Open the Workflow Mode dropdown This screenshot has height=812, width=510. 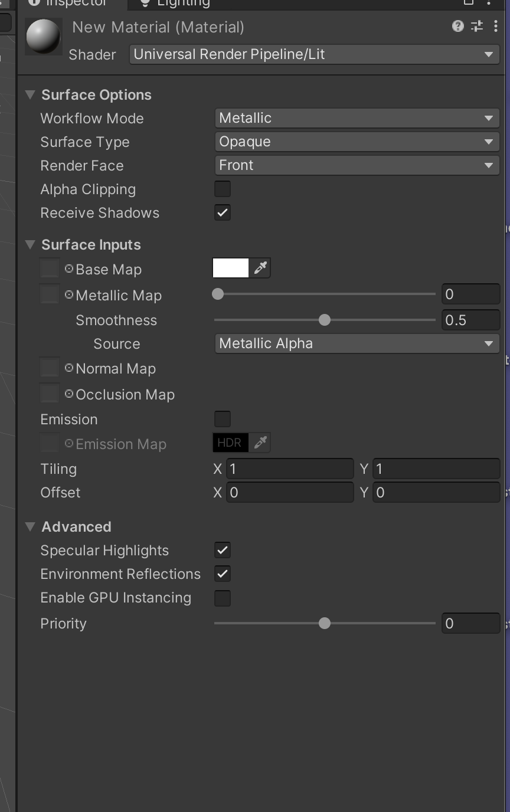click(x=357, y=118)
